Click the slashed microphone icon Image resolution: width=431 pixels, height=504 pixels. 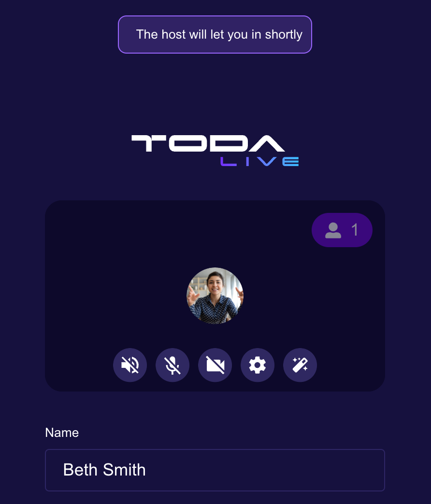point(172,365)
